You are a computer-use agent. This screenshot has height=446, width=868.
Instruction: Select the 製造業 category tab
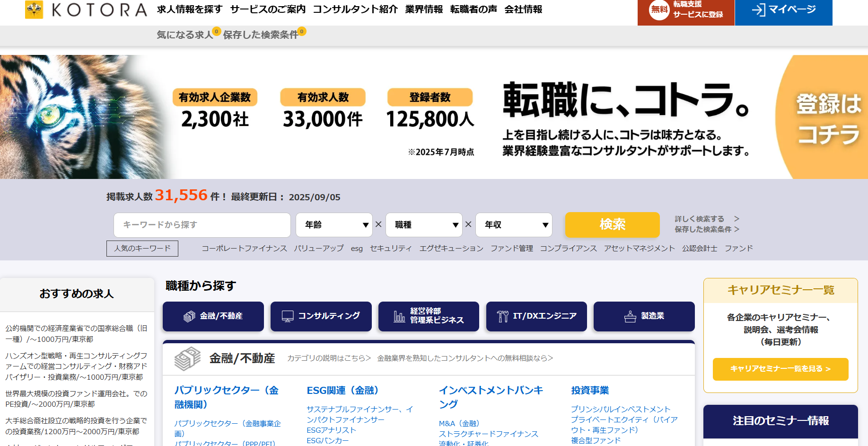pos(644,316)
